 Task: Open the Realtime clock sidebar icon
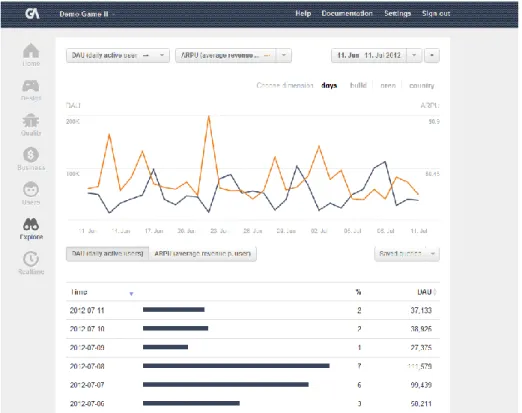[31, 263]
